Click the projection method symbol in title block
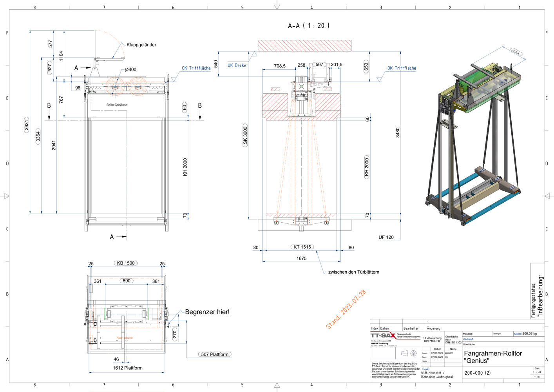 409,353
